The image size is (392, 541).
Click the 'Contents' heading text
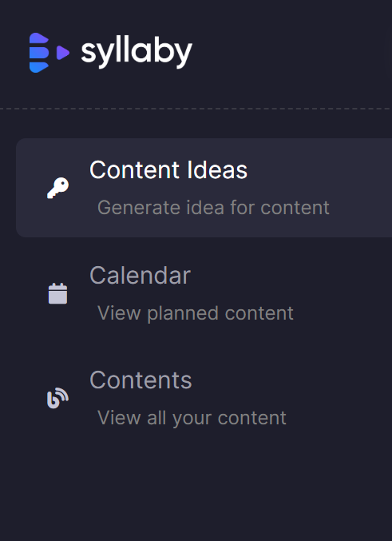coord(141,380)
